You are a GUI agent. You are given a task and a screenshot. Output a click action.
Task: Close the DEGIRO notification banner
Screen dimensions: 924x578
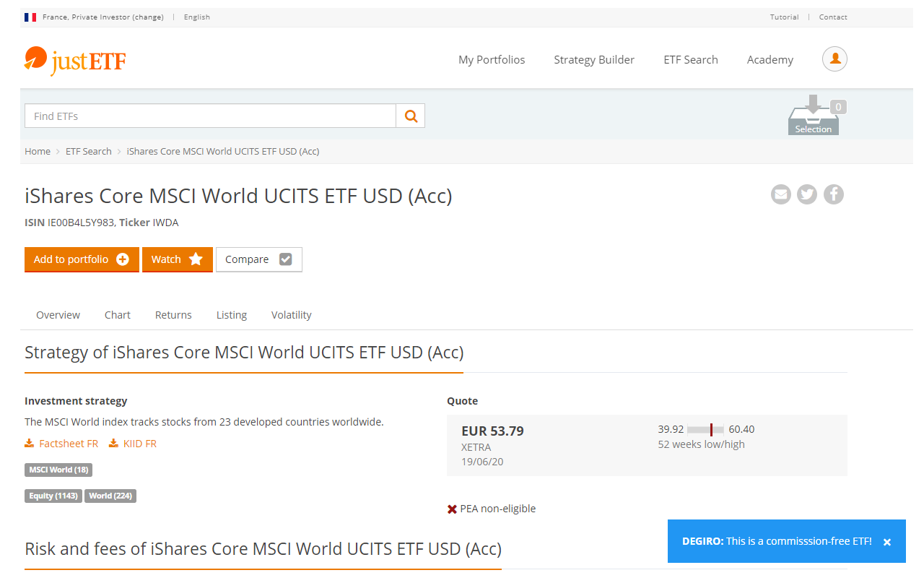[887, 542]
